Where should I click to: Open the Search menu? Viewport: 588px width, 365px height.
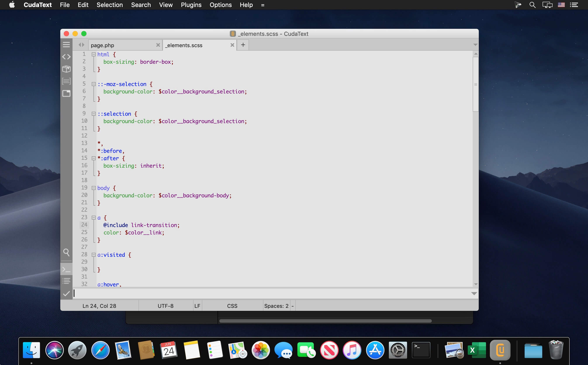click(x=141, y=5)
